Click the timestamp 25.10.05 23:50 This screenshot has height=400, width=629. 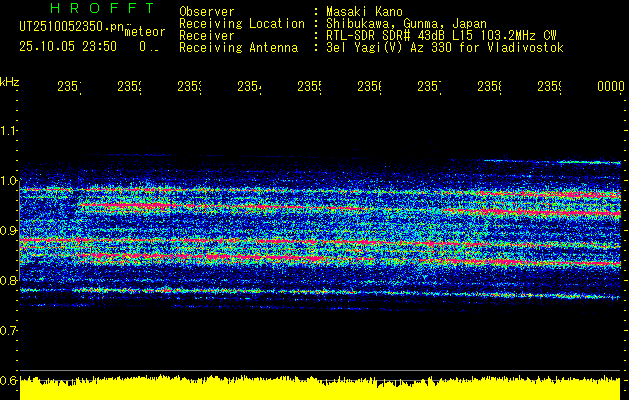[x=68, y=47]
